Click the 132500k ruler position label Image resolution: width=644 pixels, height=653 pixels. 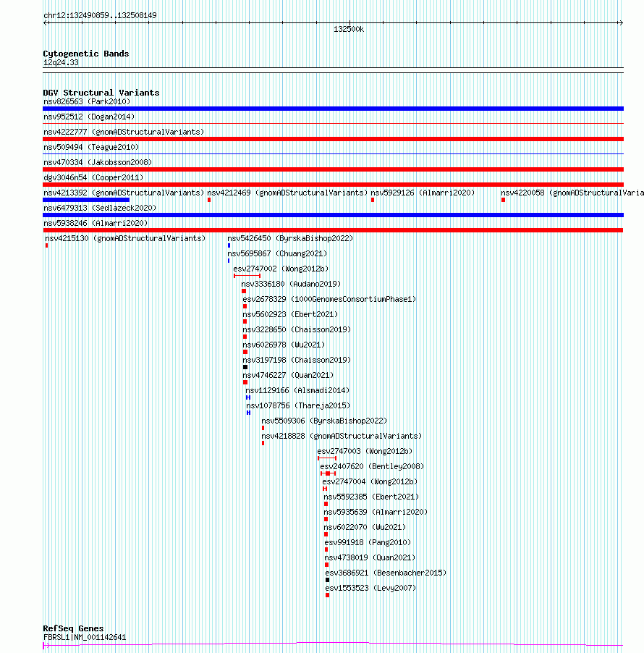tap(349, 29)
